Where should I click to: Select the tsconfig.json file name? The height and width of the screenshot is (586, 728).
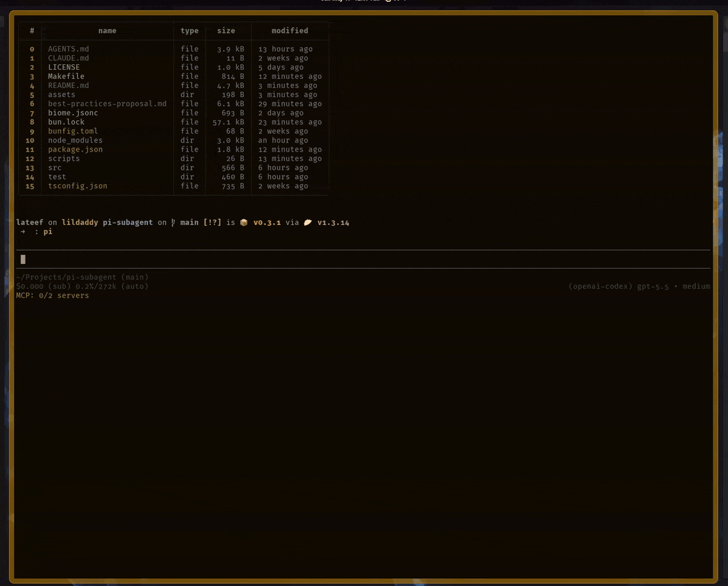click(78, 186)
